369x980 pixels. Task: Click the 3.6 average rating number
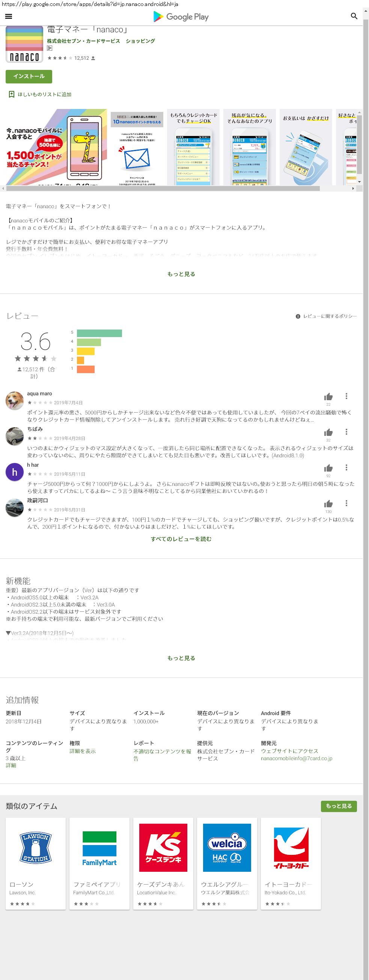pos(35,342)
